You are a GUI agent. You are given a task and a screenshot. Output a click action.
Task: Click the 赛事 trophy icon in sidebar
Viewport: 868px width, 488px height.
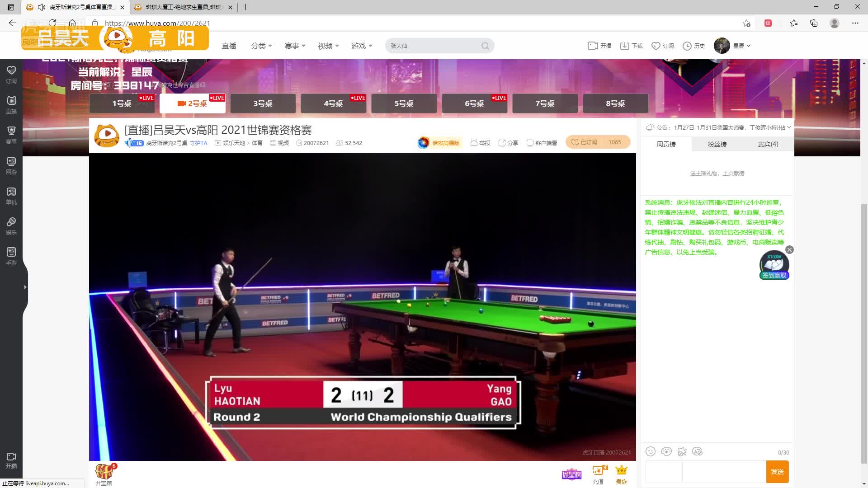(x=11, y=131)
